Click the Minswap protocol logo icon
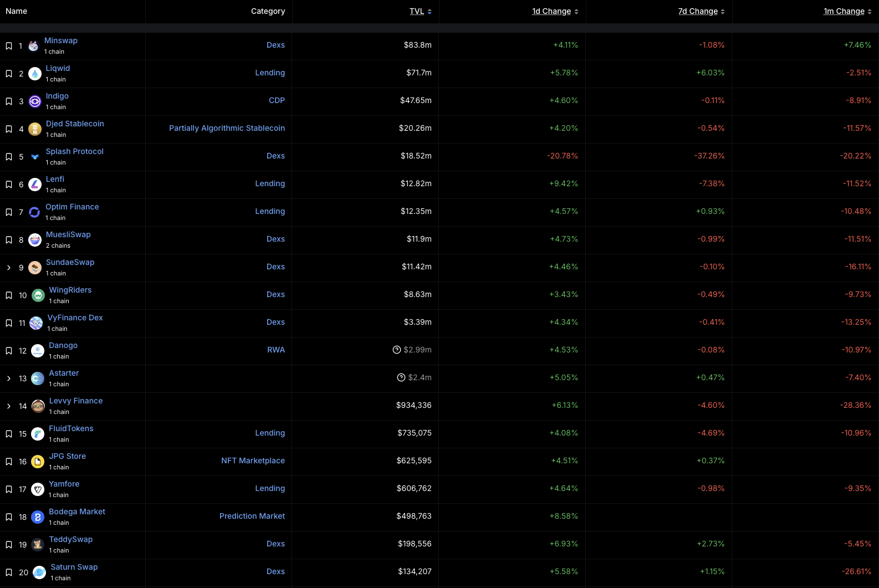879x588 pixels. pyautogui.click(x=33, y=46)
